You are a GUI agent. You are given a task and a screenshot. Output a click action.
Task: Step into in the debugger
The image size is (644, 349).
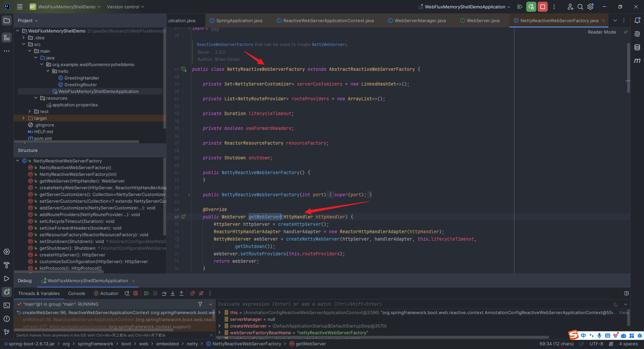173,293
